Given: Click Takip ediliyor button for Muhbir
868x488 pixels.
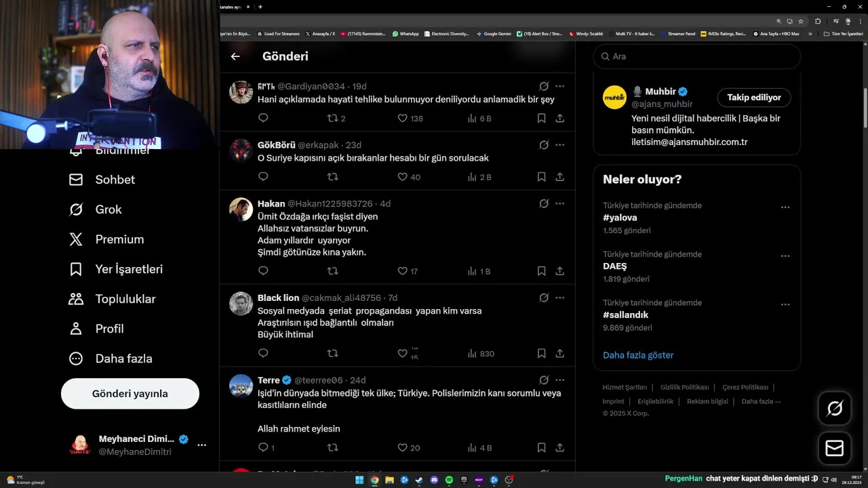Looking at the screenshot, I should point(754,98).
